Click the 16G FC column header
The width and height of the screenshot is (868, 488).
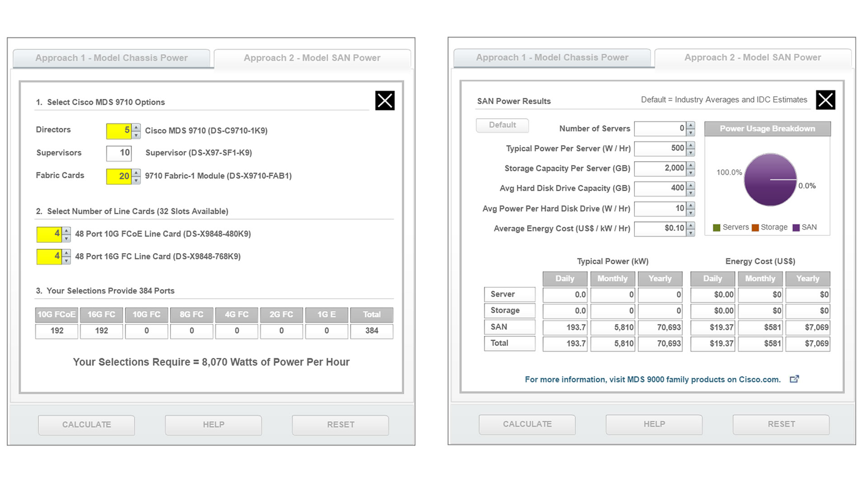click(101, 314)
